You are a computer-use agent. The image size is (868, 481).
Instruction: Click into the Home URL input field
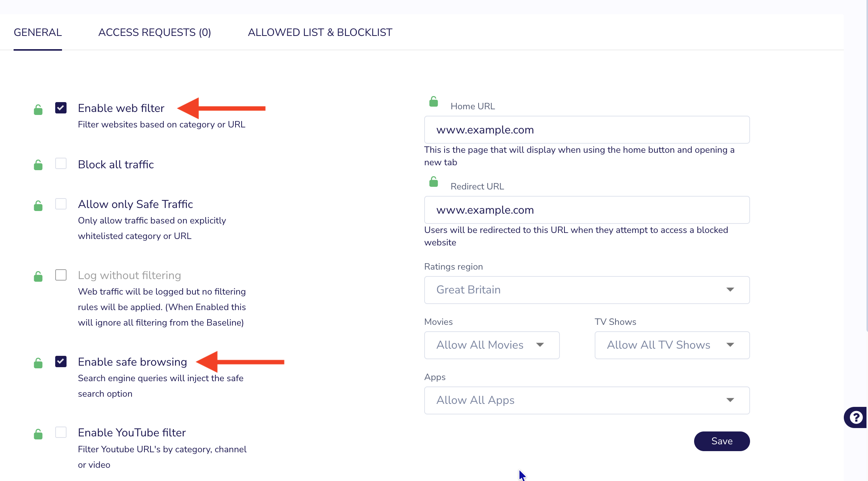pyautogui.click(x=587, y=130)
